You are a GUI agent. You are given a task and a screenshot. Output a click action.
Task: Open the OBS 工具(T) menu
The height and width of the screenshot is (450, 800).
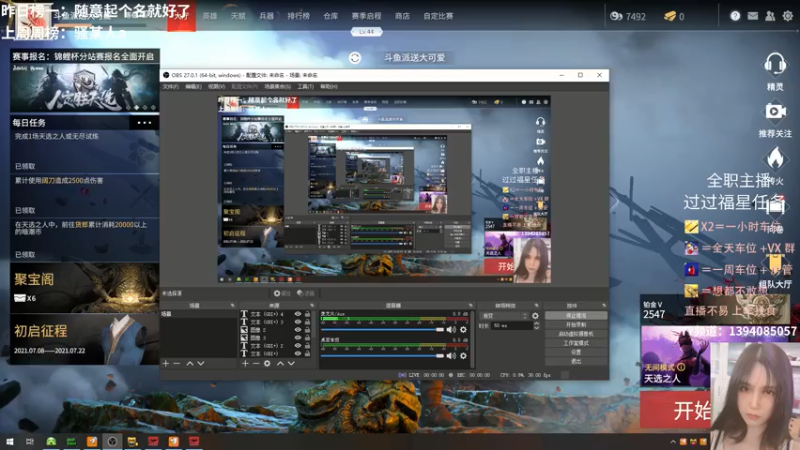(x=306, y=87)
